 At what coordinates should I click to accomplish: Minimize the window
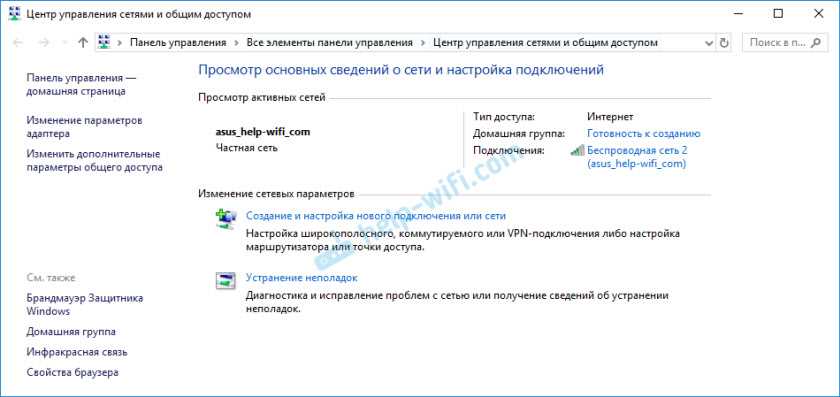point(739,14)
